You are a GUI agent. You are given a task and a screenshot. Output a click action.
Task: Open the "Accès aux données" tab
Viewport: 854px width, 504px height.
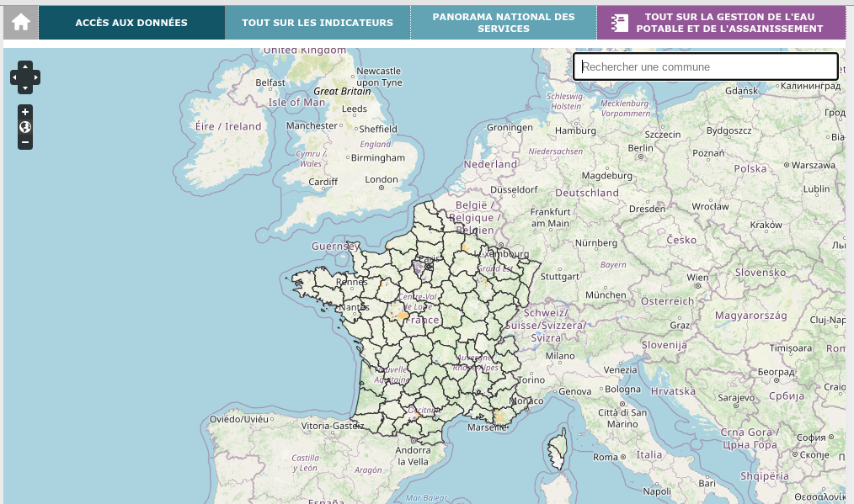(131, 23)
